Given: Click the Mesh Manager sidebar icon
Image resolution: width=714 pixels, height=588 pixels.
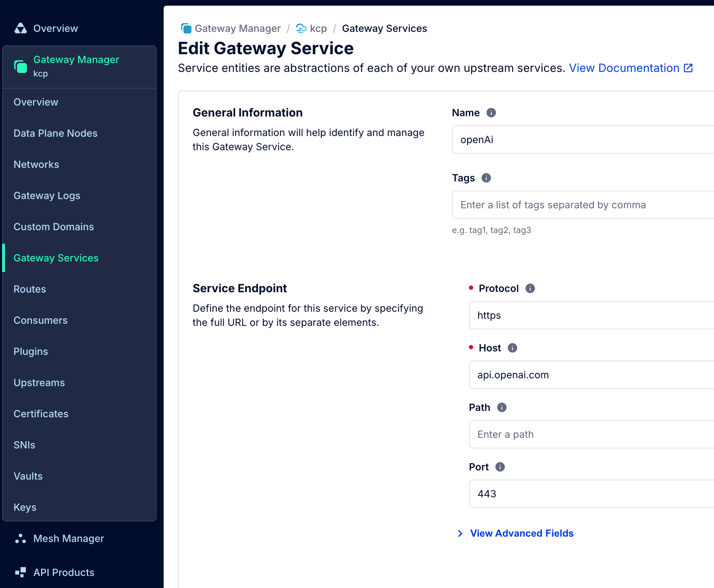Looking at the screenshot, I should pos(21,538).
